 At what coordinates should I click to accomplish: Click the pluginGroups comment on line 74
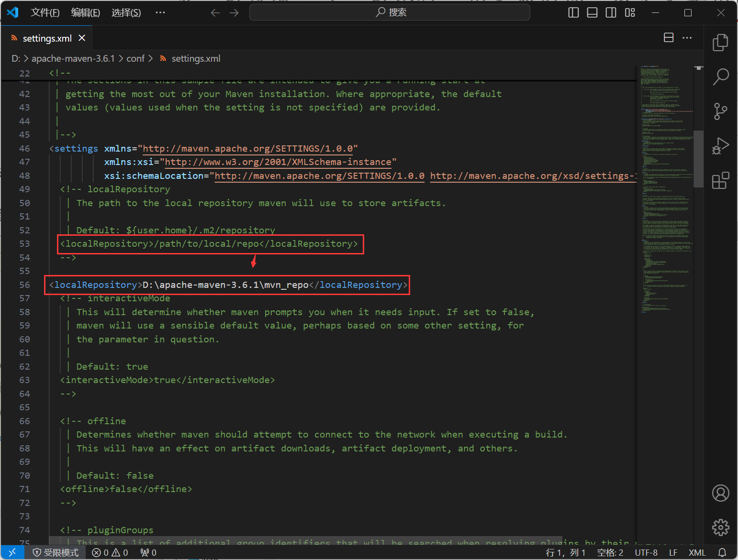point(107,530)
